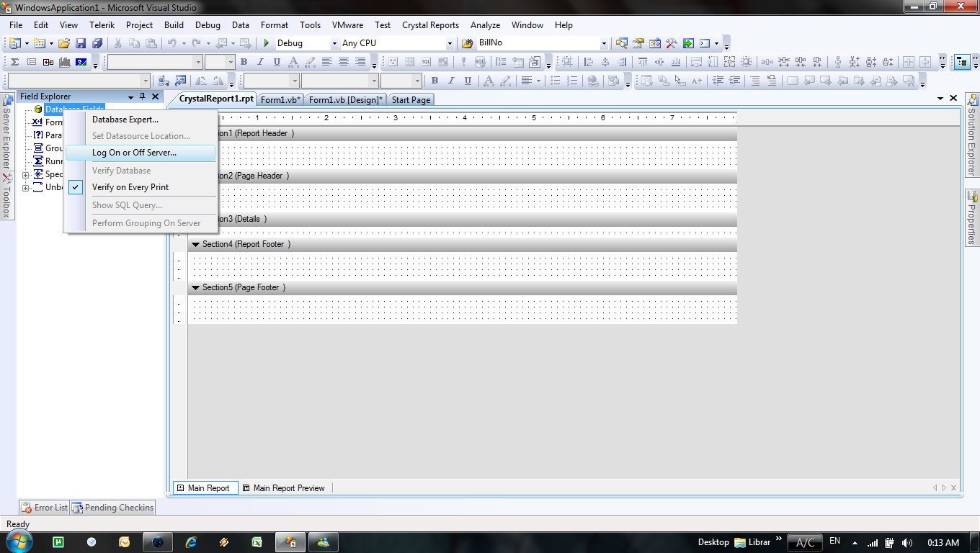Click the Find in Files binoculars icon
This screenshot has width=980, height=553.
tap(467, 43)
